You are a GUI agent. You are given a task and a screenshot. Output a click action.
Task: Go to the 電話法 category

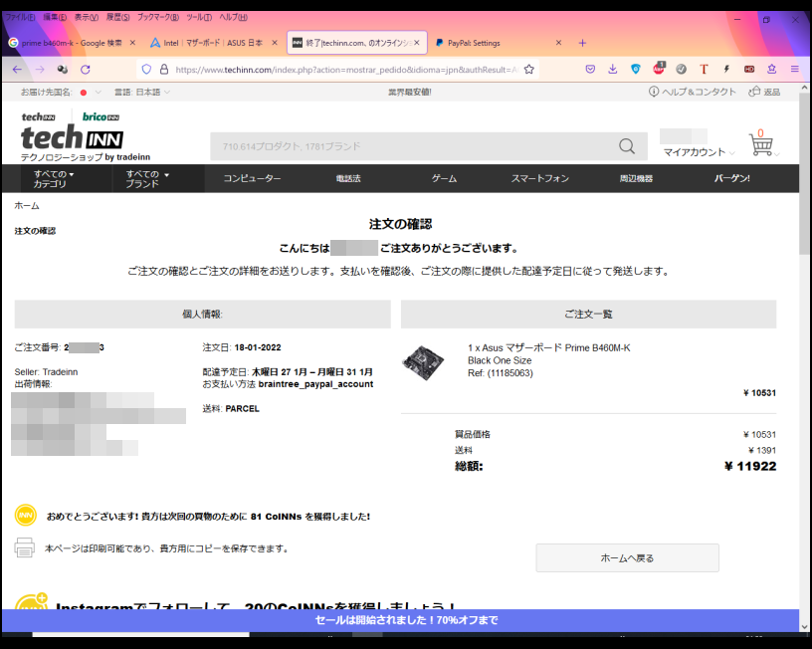pyautogui.click(x=348, y=179)
